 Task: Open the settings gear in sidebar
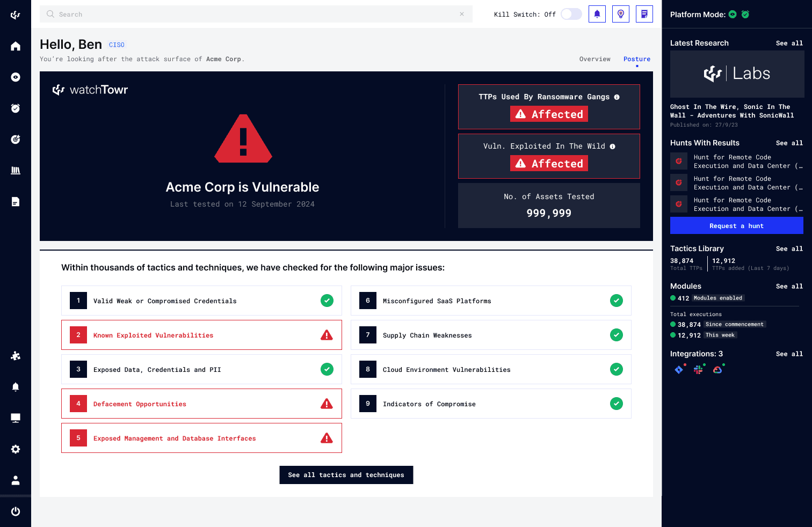[x=16, y=449]
